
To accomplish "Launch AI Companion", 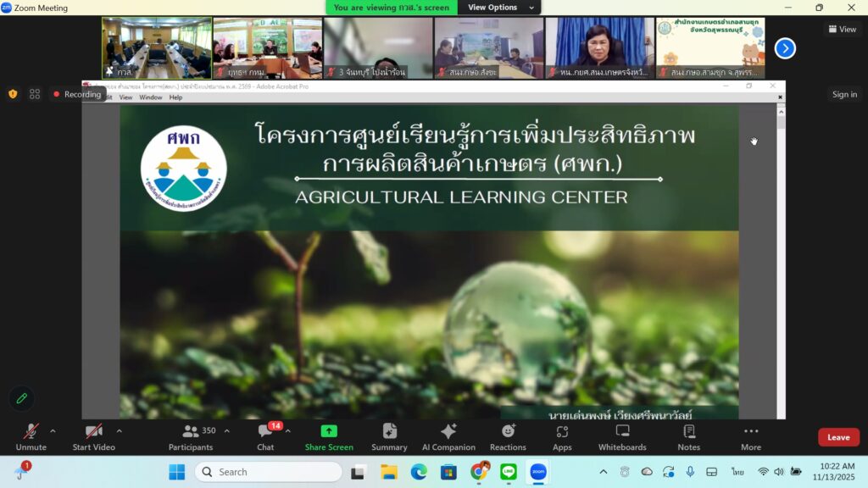I will tap(448, 432).
